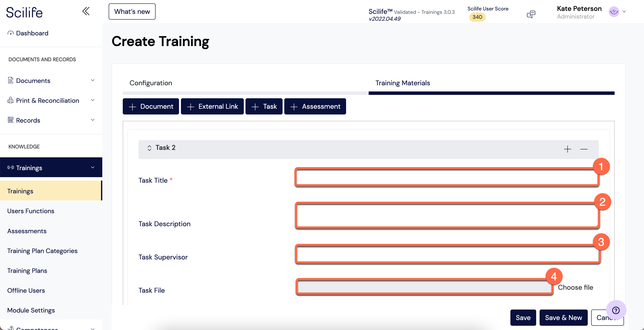Click the Documents file icon
The width and height of the screenshot is (644, 330).
[x=10, y=80]
